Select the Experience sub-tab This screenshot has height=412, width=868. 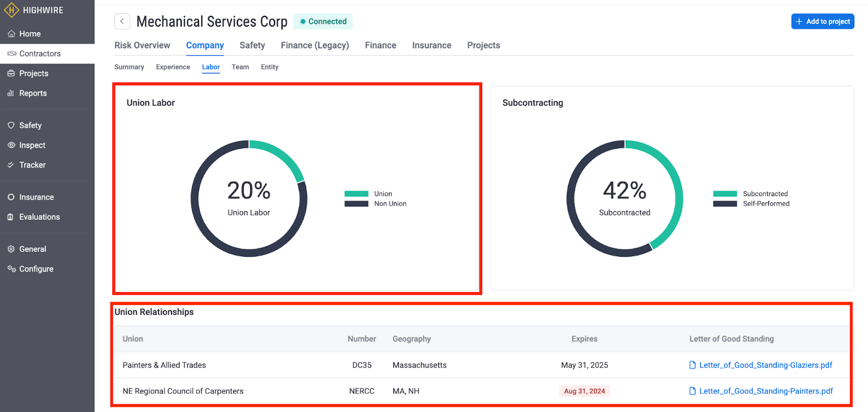point(173,67)
